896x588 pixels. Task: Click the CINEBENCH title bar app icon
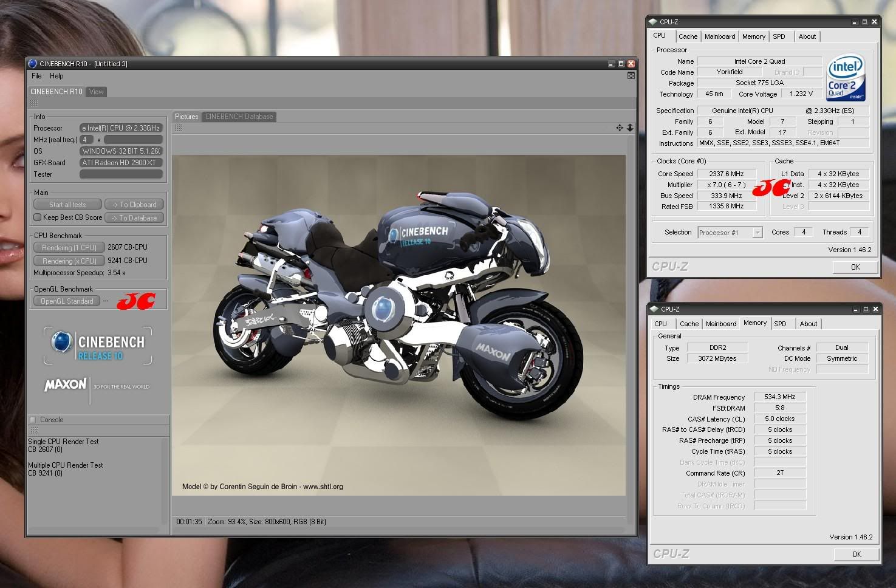(x=33, y=63)
